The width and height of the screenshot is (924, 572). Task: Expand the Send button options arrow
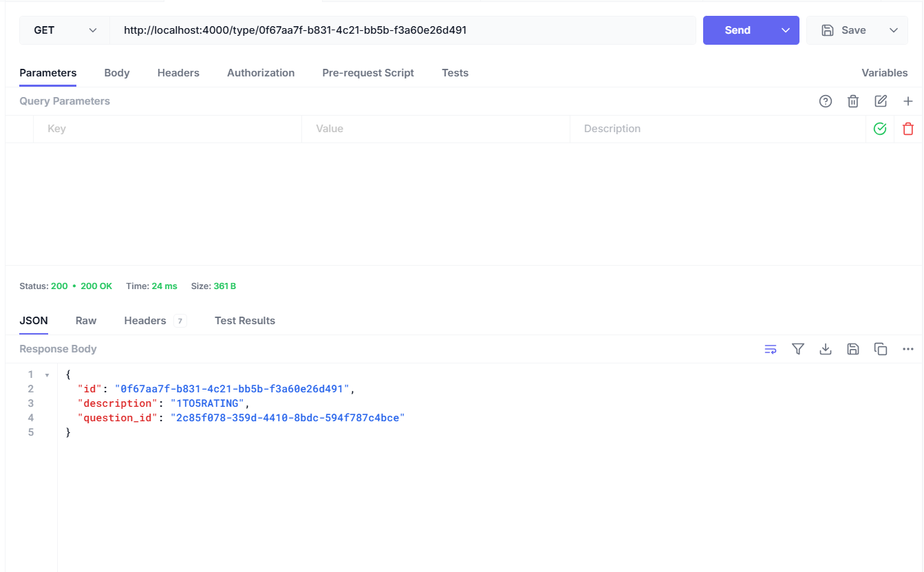785,30
